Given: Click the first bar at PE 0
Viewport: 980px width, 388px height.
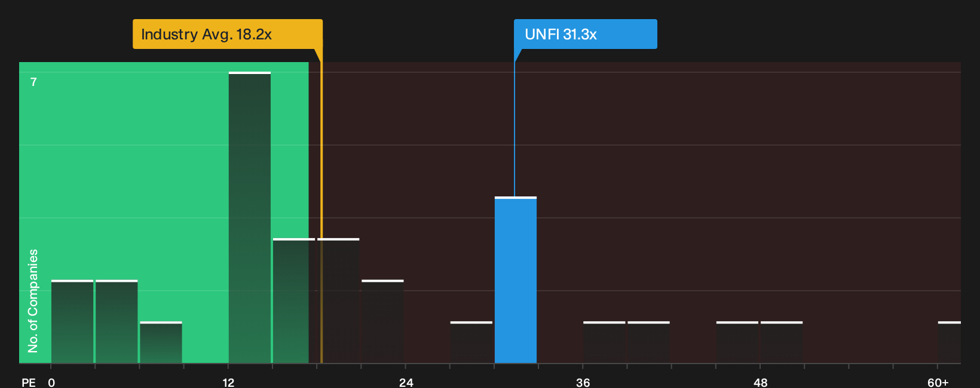Looking at the screenshot, I should (72, 322).
